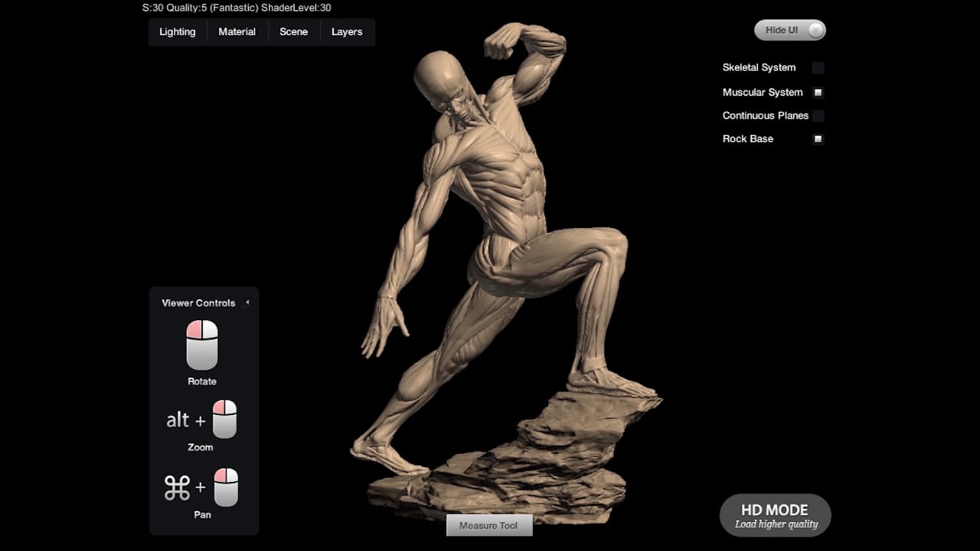Enable the Skeletal System checkbox
Viewport: 980px width, 551px height.
818,68
